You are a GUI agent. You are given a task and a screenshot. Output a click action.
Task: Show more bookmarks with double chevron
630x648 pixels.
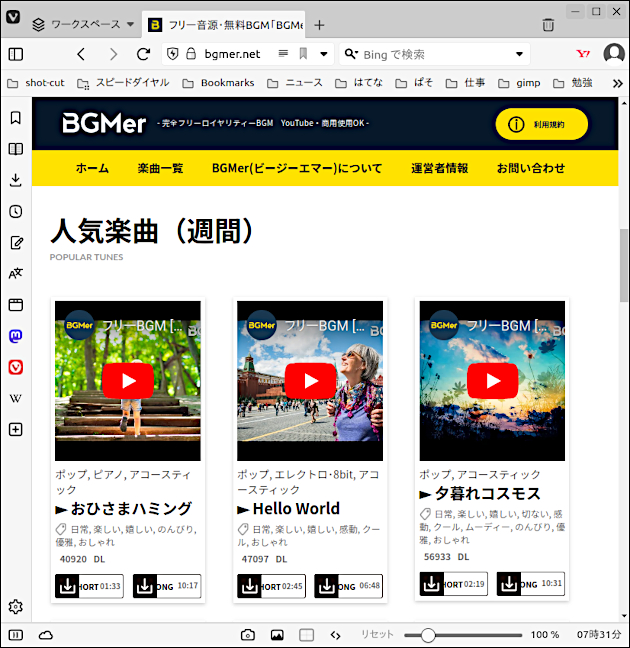point(618,83)
